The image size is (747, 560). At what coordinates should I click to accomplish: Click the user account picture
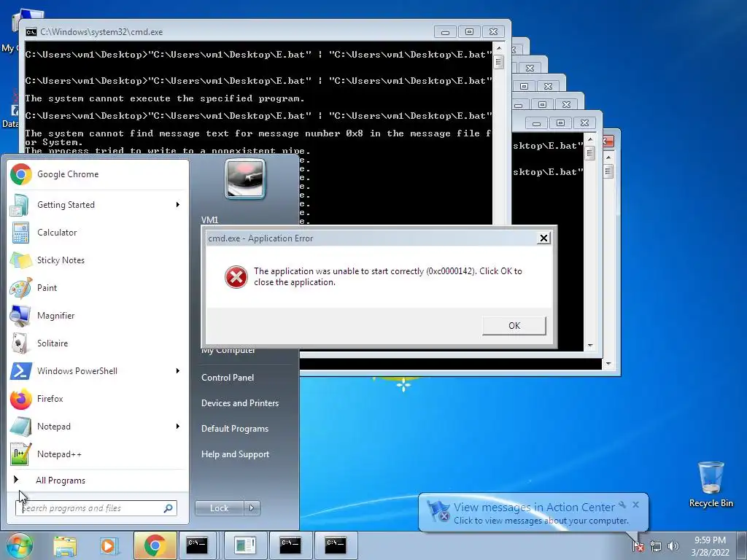(245, 179)
